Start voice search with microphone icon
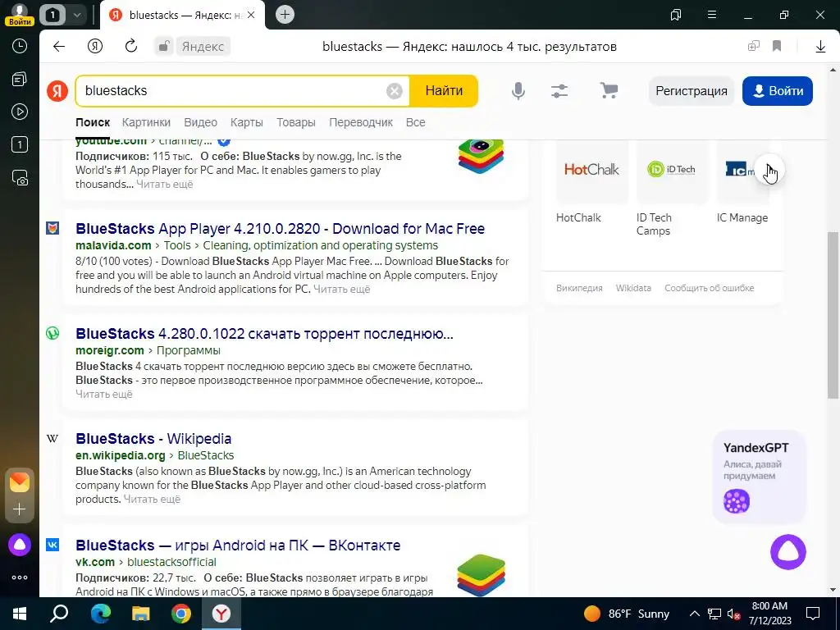The height and width of the screenshot is (630, 840). 518,91
